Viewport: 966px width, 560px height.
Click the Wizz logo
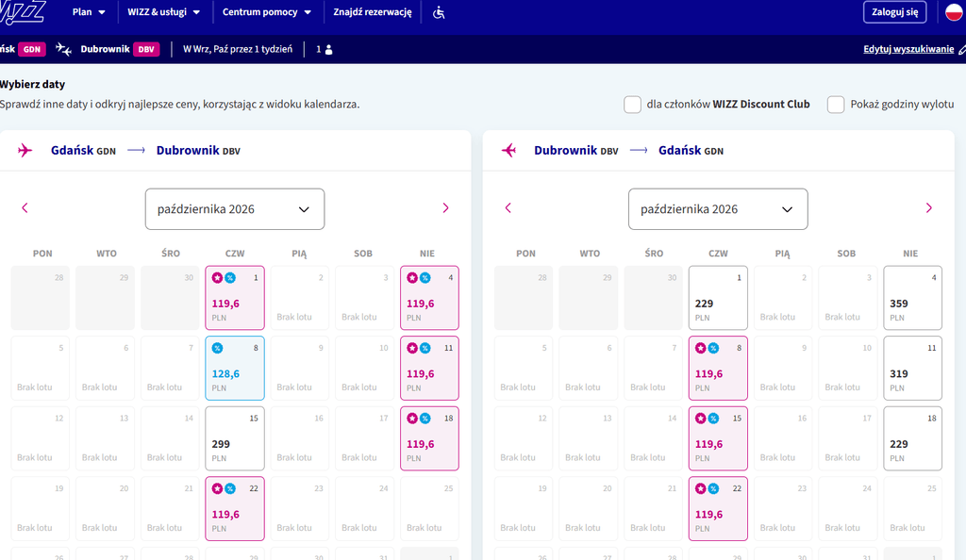tap(23, 12)
